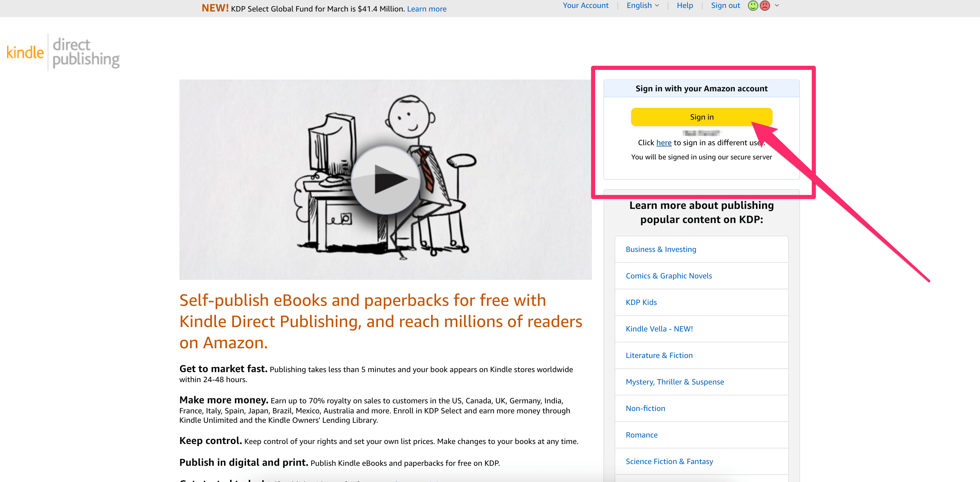The image size is (980, 482).
Task: Open Mystery, Thriller & Suspense category
Action: coord(674,381)
